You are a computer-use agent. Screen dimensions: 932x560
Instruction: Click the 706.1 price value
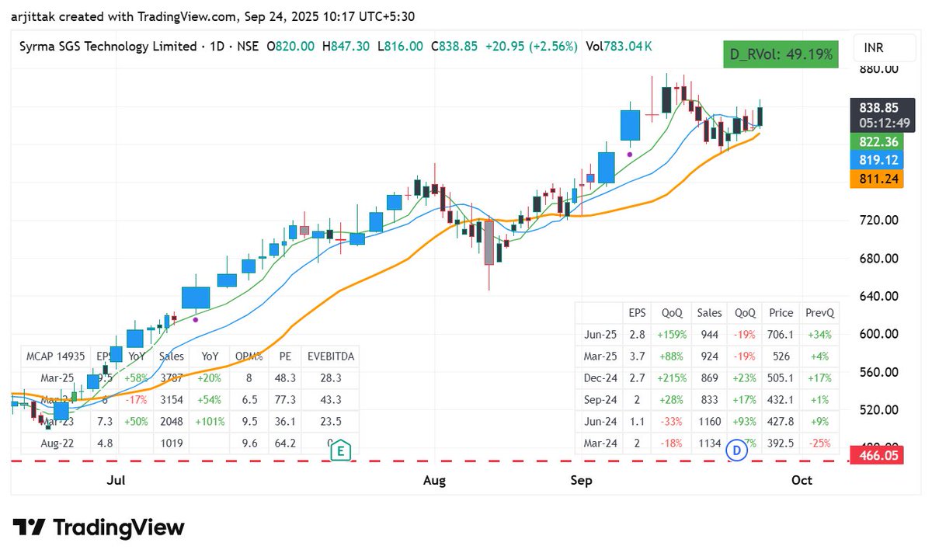[781, 335]
